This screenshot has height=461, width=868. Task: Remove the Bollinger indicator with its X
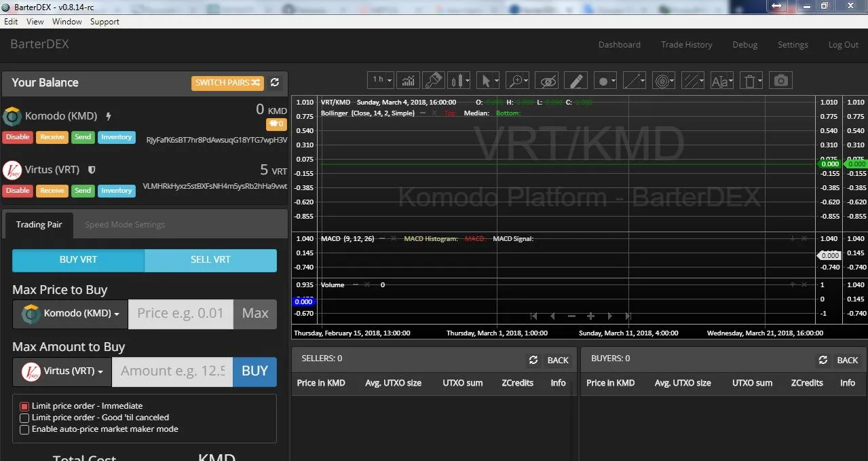pos(434,113)
